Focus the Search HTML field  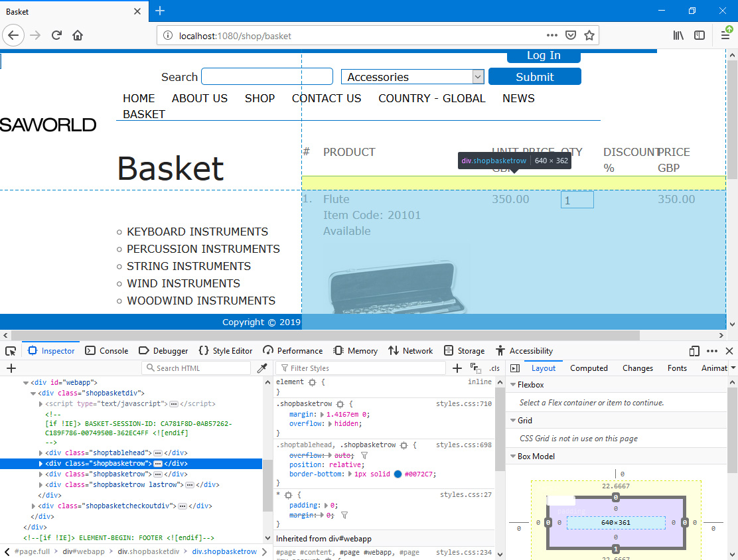196,368
